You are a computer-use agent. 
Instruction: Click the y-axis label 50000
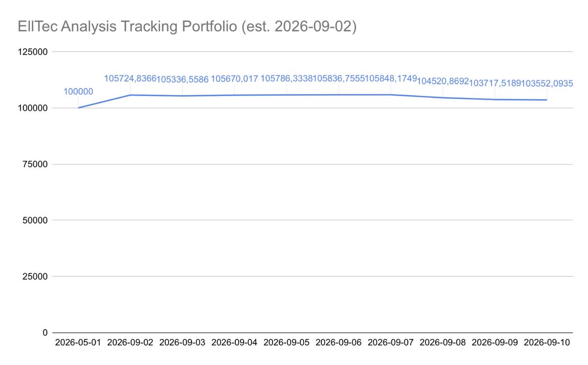click(x=34, y=220)
